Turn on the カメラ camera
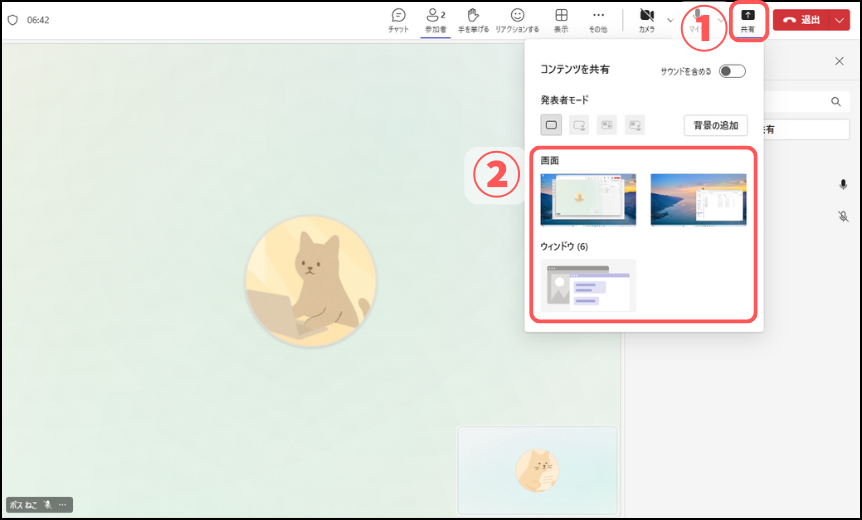862x520 pixels. click(x=646, y=20)
